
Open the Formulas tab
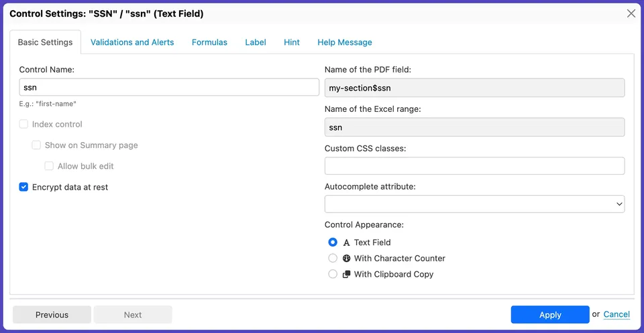209,42
